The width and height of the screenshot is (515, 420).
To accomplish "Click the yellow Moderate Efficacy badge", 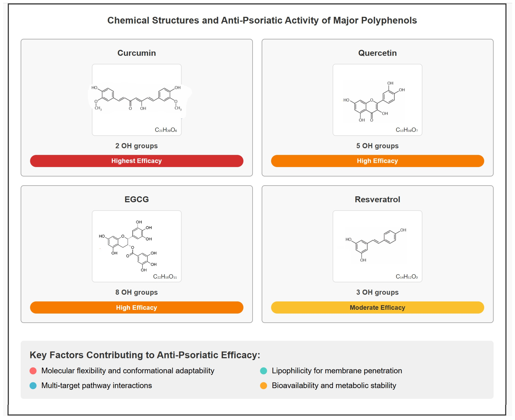I will click(377, 307).
